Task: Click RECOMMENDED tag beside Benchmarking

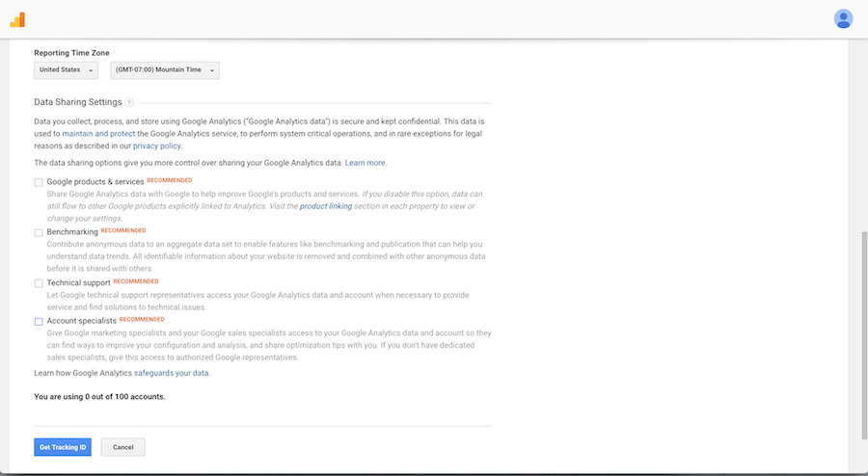Action: point(123,230)
